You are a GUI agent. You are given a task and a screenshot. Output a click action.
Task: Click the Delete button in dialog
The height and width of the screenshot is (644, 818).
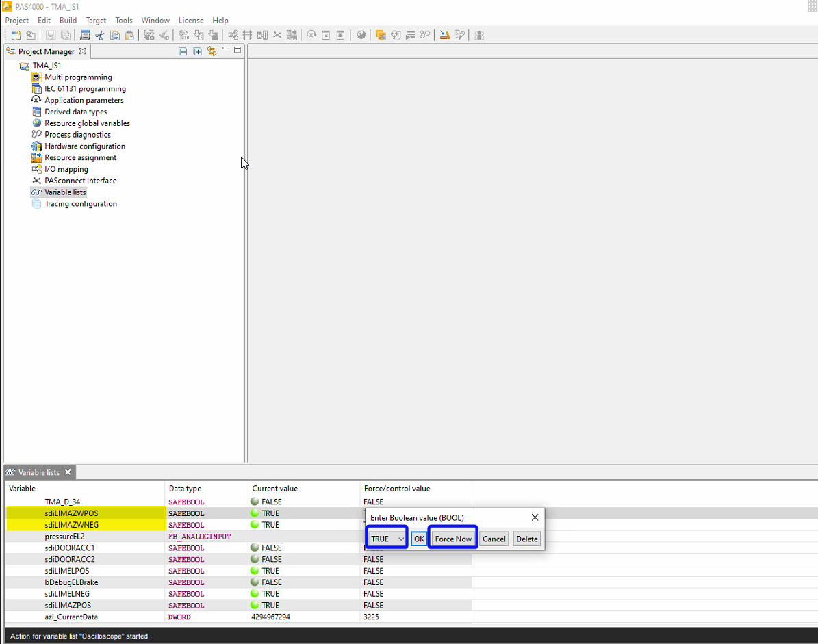[527, 539]
